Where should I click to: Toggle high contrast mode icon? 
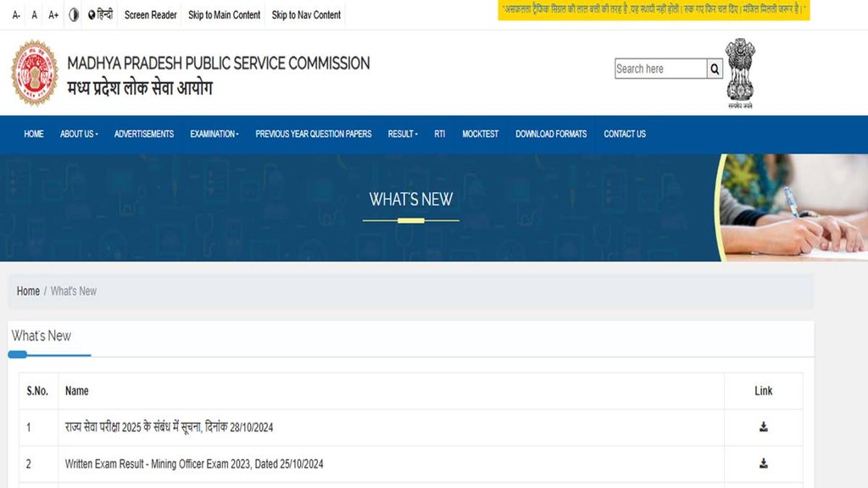tap(74, 15)
